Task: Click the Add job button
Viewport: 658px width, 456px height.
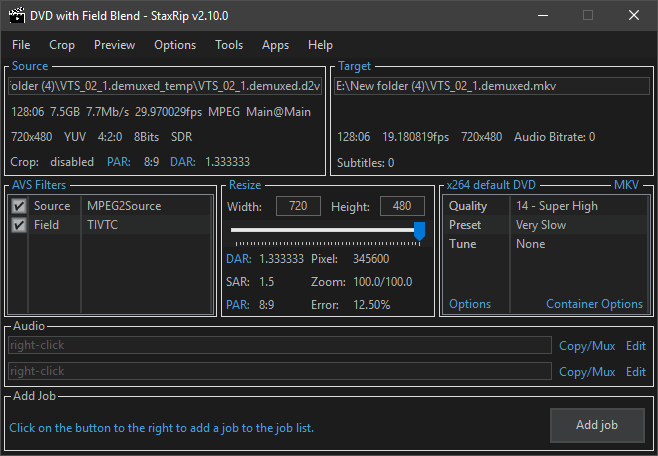Action: [597, 425]
